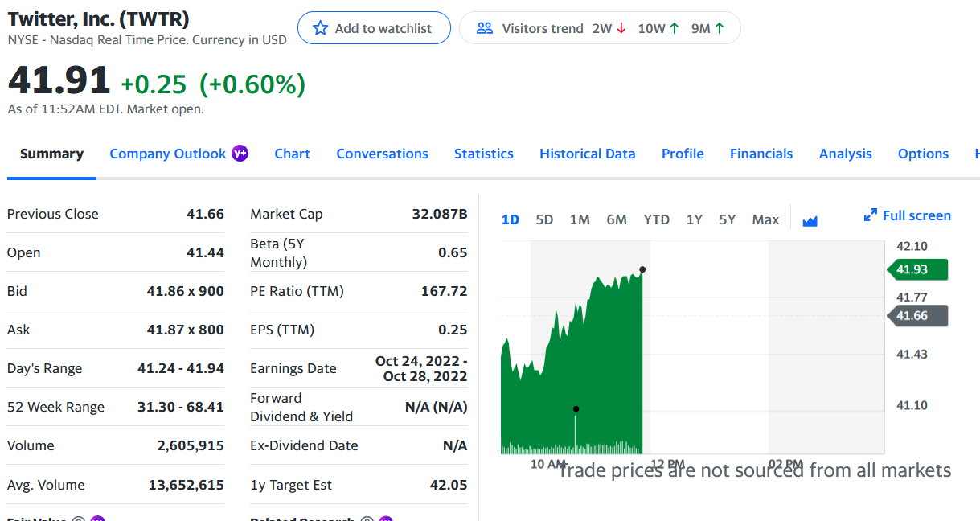This screenshot has width=980, height=521.
Task: Select the YTD chart range
Action: 657,219
